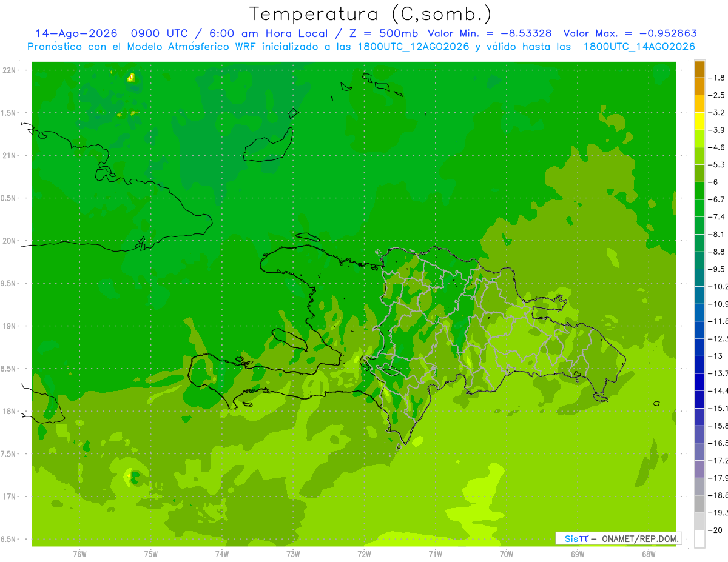Pick the light gray swatch between -19.3 and -20
This screenshot has width=728, height=562.
(699, 521)
